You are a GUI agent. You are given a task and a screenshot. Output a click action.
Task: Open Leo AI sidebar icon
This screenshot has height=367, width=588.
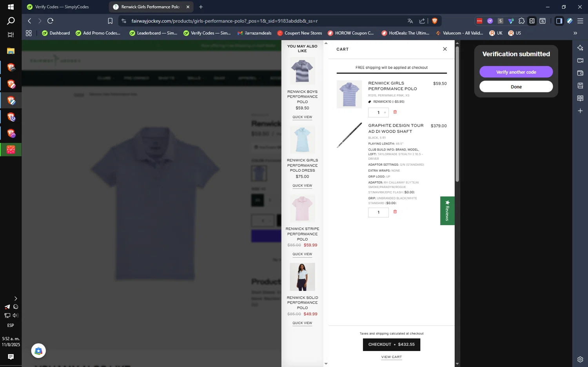[580, 48]
